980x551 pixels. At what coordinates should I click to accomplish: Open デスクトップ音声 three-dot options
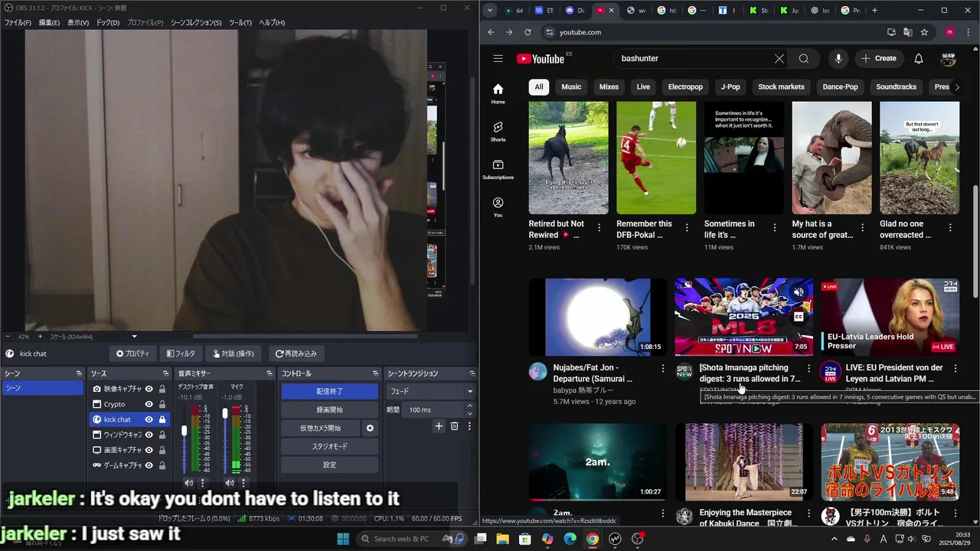point(202,483)
